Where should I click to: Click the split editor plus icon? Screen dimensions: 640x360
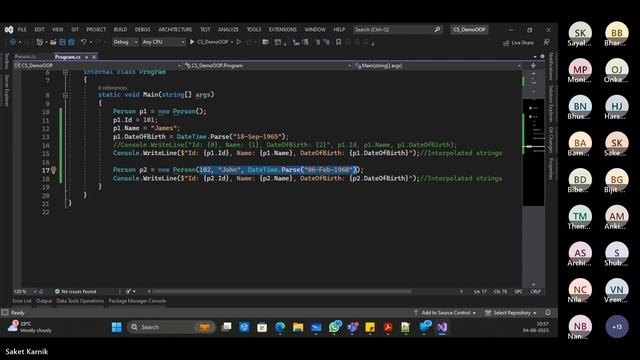coord(533,65)
